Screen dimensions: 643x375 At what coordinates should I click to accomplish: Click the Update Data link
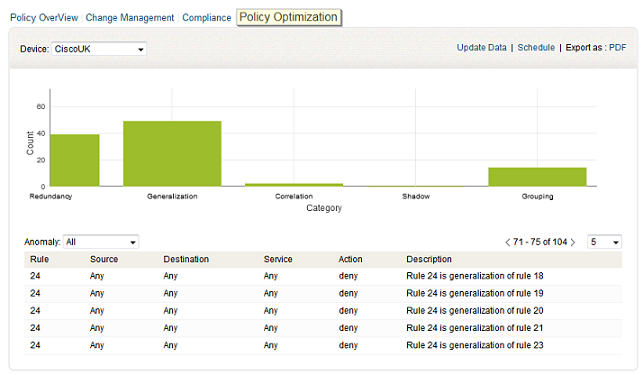(x=481, y=48)
